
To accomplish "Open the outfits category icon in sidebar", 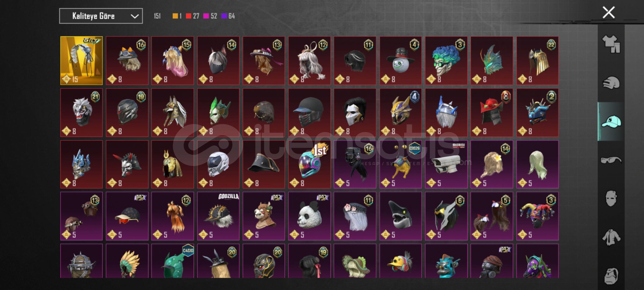I will [611, 44].
